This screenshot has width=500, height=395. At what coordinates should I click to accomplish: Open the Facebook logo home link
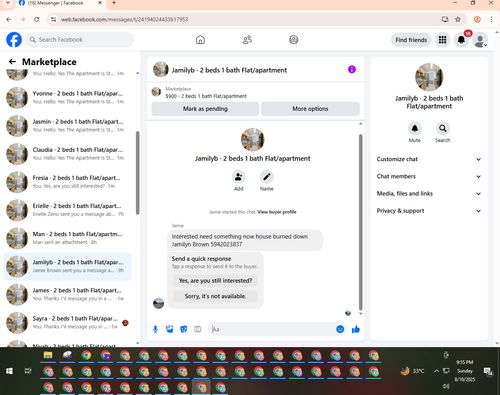tap(14, 40)
